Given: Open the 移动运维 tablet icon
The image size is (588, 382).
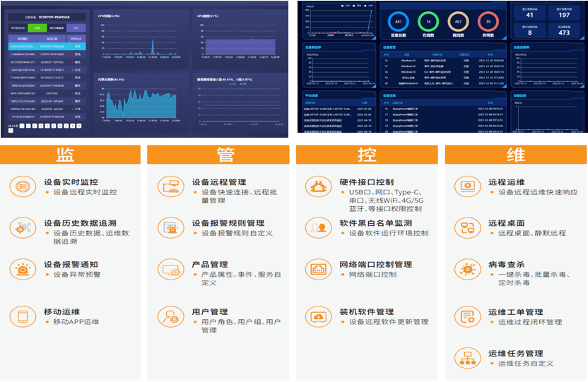Looking at the screenshot, I should pyautogui.click(x=23, y=316).
